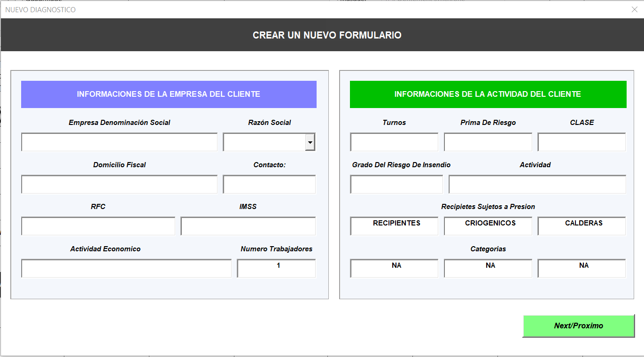Open the Razón Social dropdown arrow
Image resolution: width=644 pixels, height=357 pixels.
[x=310, y=142]
